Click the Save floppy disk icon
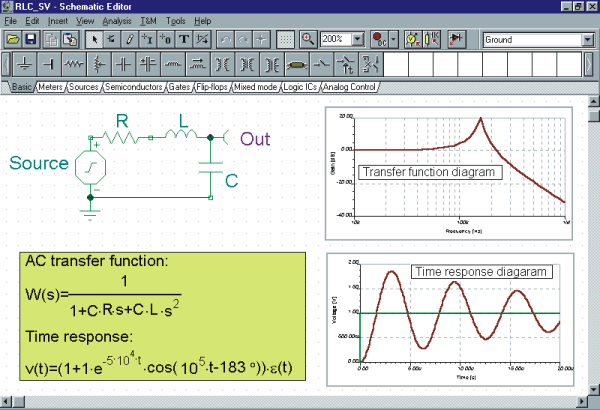Image resolution: width=600 pixels, height=410 pixels. coord(31,40)
